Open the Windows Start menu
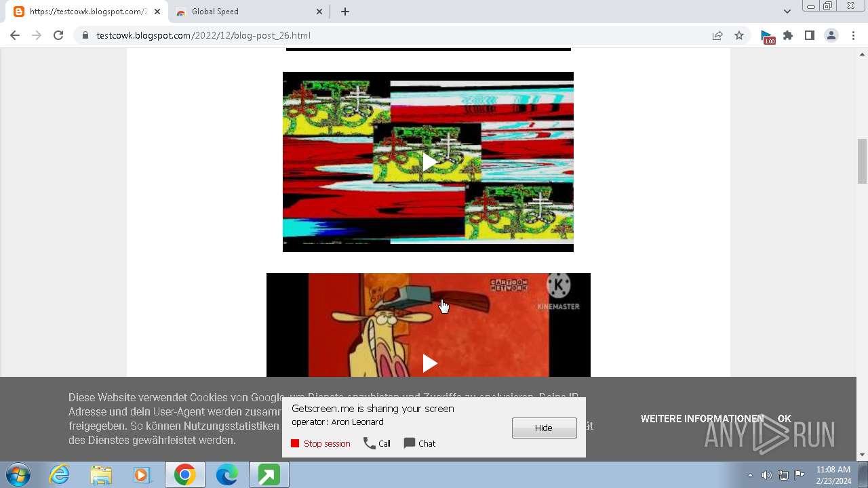The width and height of the screenshot is (868, 488). (18, 475)
